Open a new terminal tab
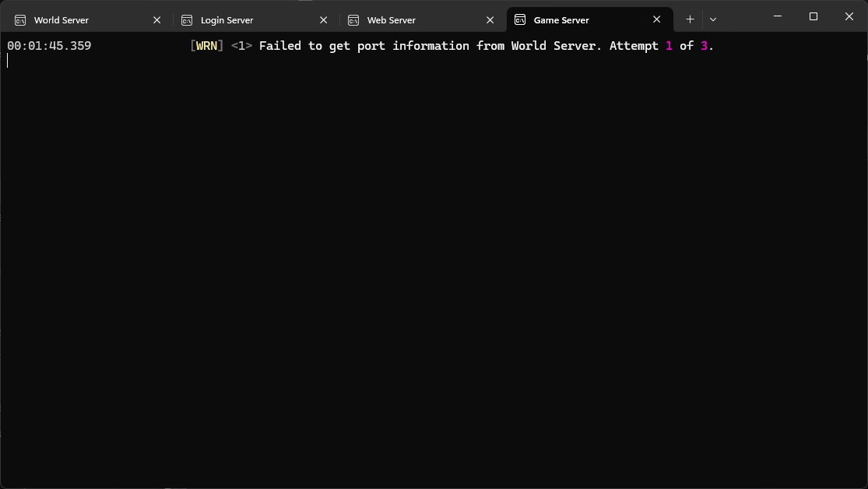Image resolution: width=868 pixels, height=489 pixels. tap(690, 19)
